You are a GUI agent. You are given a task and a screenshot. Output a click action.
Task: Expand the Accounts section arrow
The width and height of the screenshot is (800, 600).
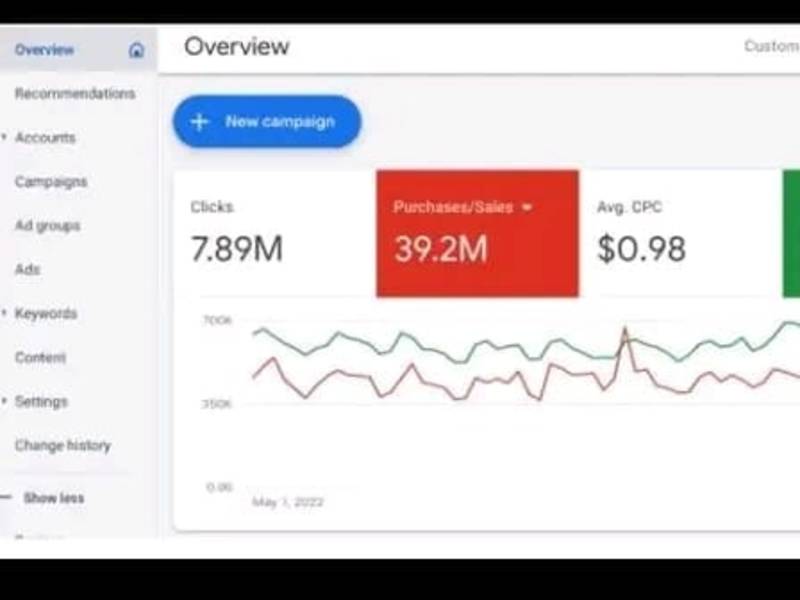4,137
